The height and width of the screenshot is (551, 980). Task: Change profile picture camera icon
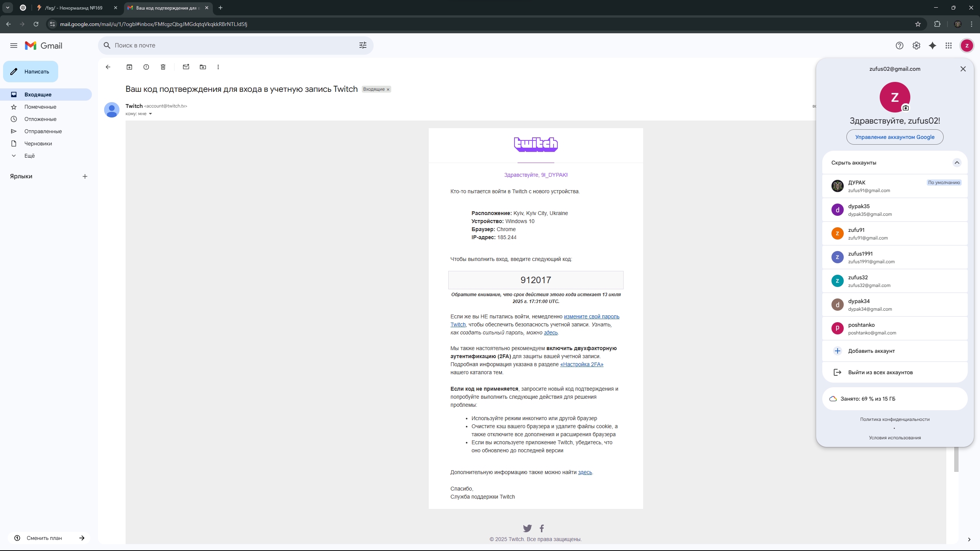[906, 108]
